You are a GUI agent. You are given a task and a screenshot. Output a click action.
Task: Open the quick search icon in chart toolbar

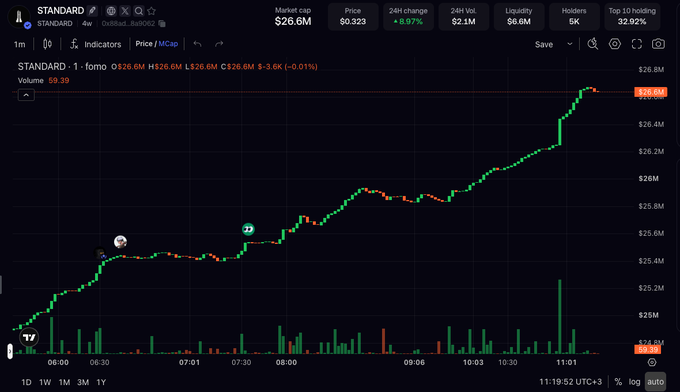click(x=593, y=44)
